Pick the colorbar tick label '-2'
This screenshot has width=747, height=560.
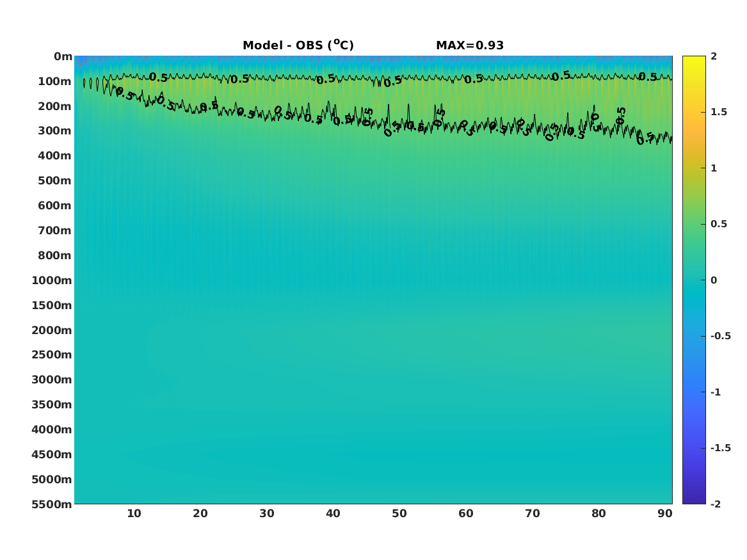(x=716, y=504)
